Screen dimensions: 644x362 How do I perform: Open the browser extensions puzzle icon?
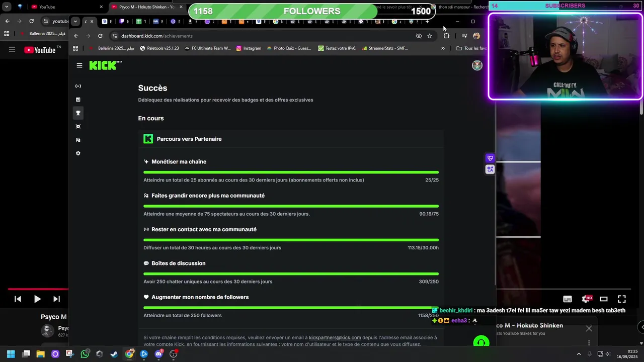pos(446,36)
